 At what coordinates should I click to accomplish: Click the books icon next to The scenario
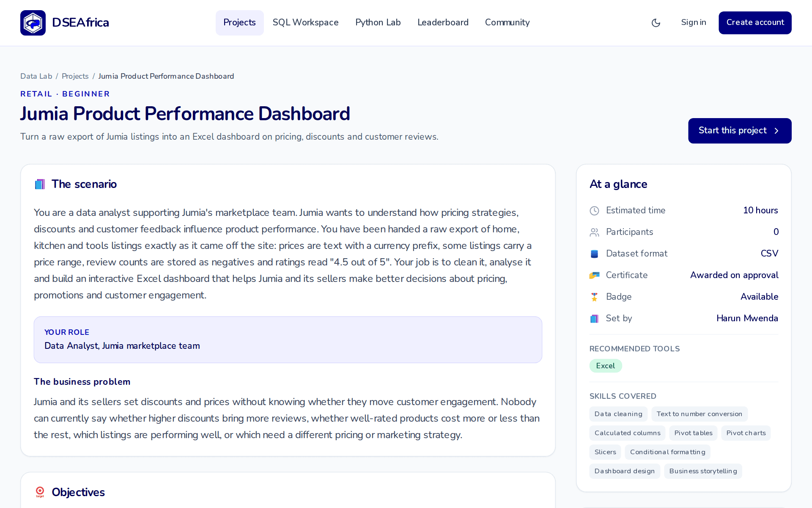coord(40,185)
